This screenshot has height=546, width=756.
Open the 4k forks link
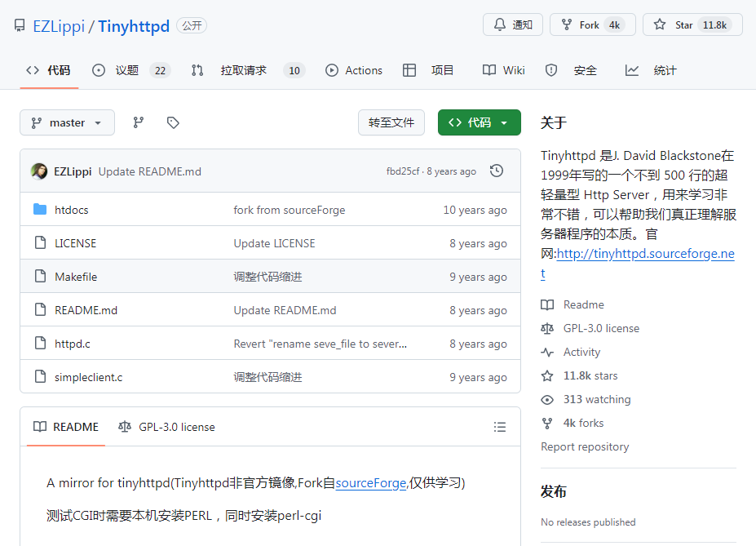pyautogui.click(x=573, y=423)
